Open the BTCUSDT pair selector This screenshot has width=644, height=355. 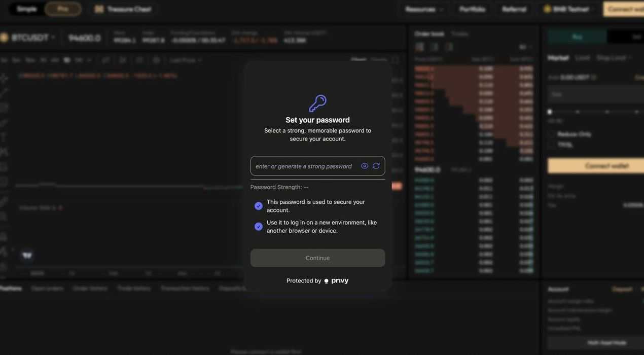28,38
